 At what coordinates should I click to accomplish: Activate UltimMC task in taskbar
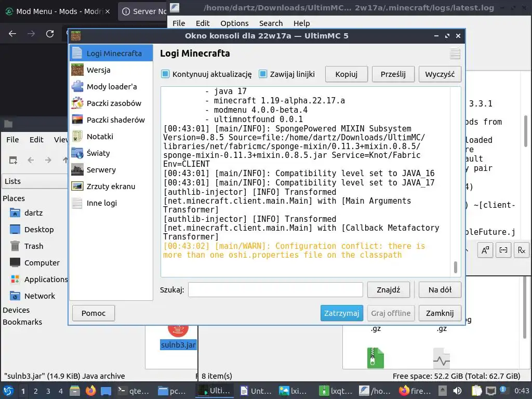[215, 391]
